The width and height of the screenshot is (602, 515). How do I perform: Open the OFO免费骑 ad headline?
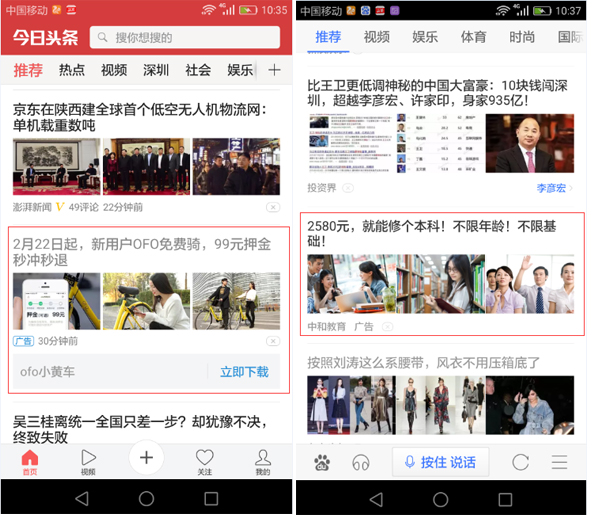(x=142, y=252)
